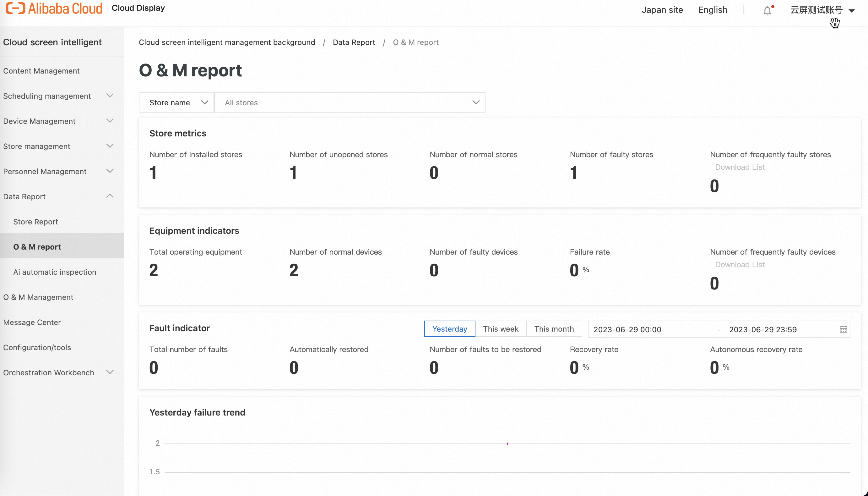
Task: Select the Yesterday time range
Action: [x=449, y=329]
